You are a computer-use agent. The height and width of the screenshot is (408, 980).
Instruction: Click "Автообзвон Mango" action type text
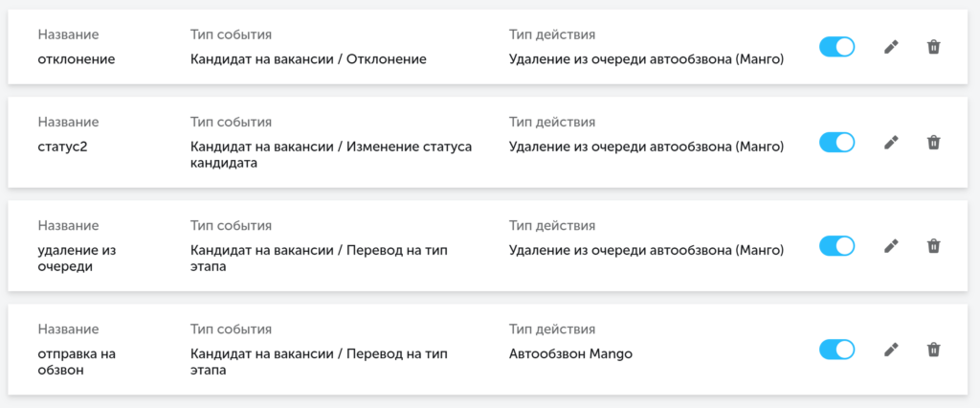570,354
